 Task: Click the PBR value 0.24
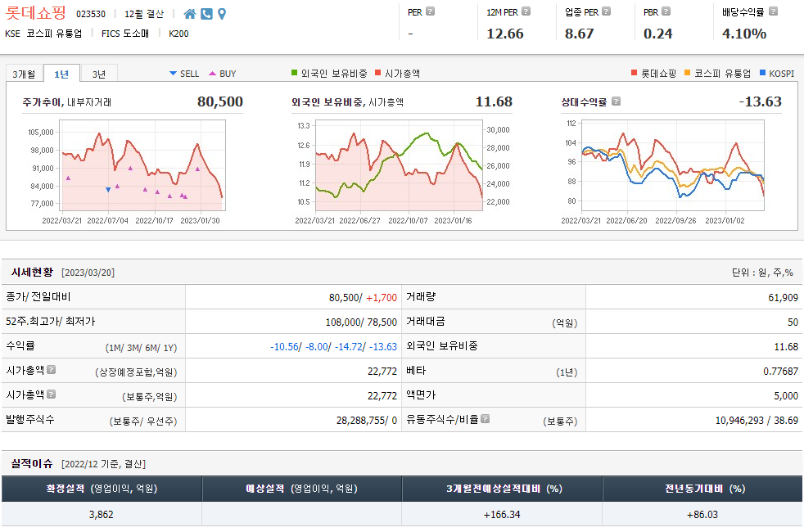(x=658, y=34)
